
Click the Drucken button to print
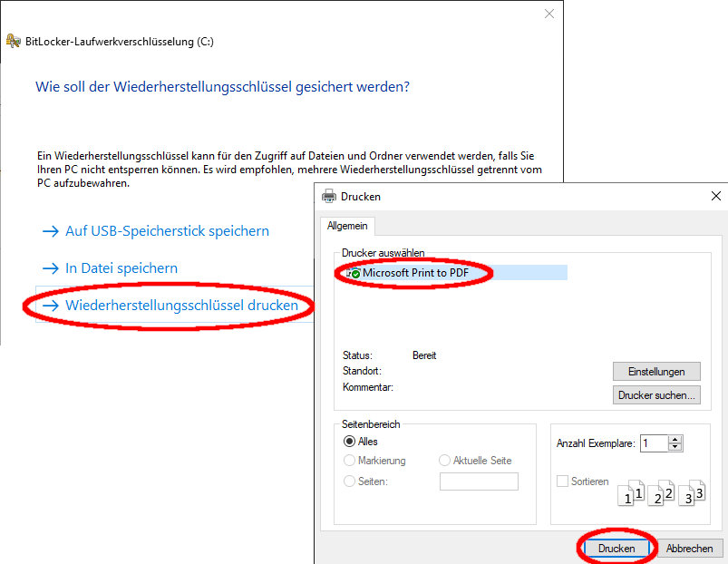click(x=616, y=549)
